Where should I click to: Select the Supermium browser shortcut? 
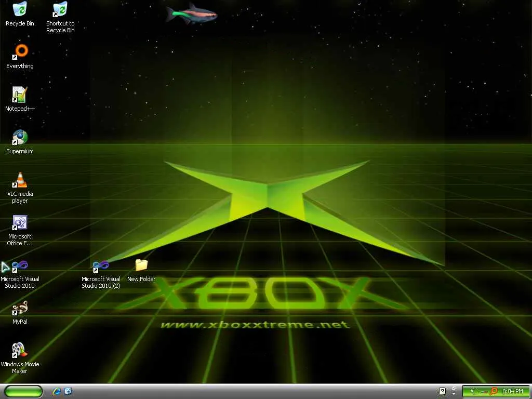tap(20, 142)
